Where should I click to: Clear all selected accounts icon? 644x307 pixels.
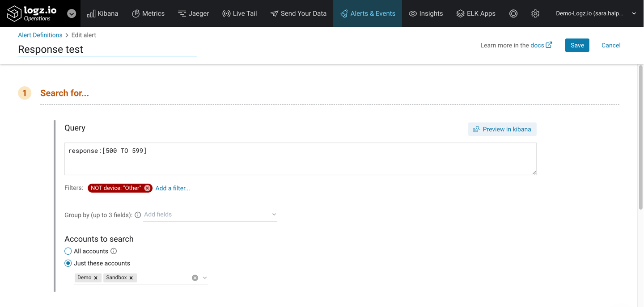click(x=195, y=278)
